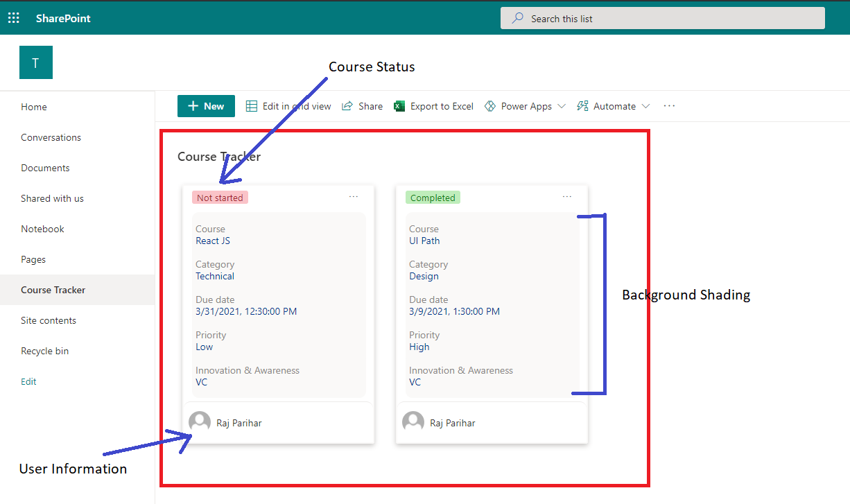850x504 pixels.
Task: Click the search magnifier icon
Action: [517, 17]
